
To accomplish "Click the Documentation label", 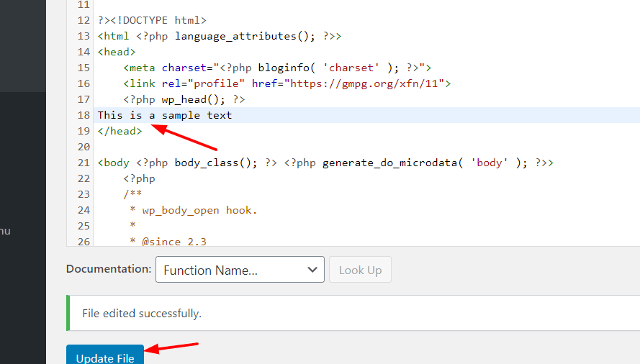I will [109, 269].
